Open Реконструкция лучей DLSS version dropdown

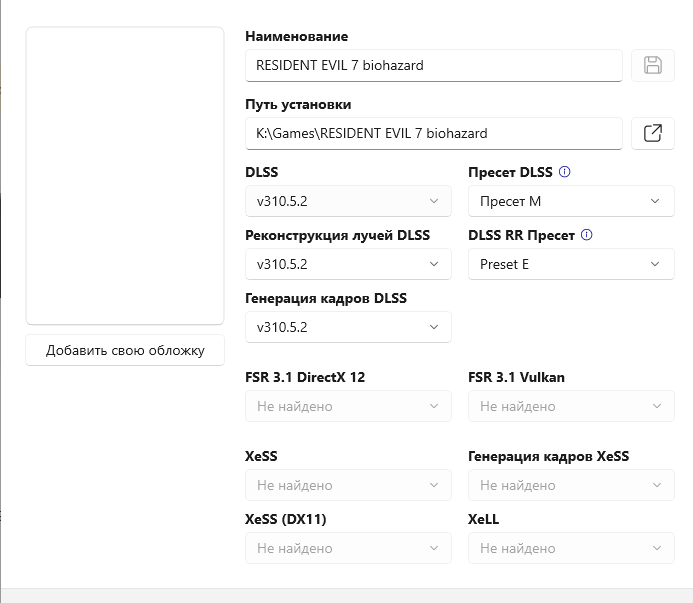(347, 264)
